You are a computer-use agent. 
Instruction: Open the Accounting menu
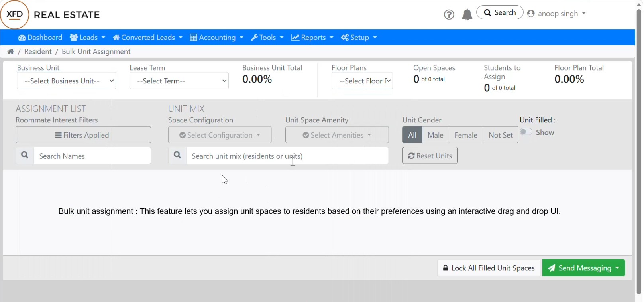[217, 38]
